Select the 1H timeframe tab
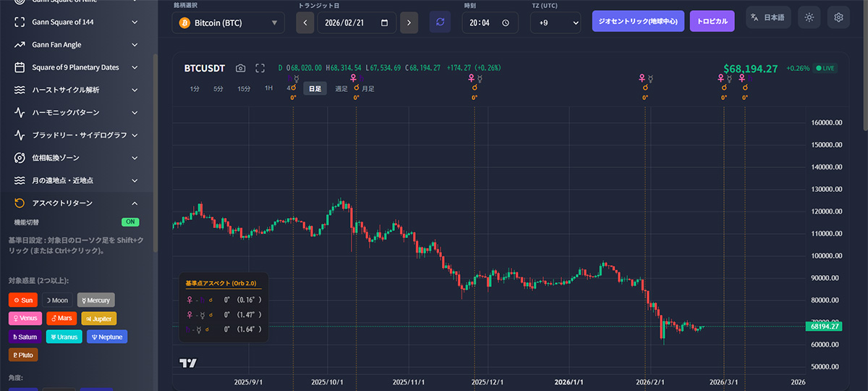This screenshot has width=868, height=391. (x=268, y=88)
